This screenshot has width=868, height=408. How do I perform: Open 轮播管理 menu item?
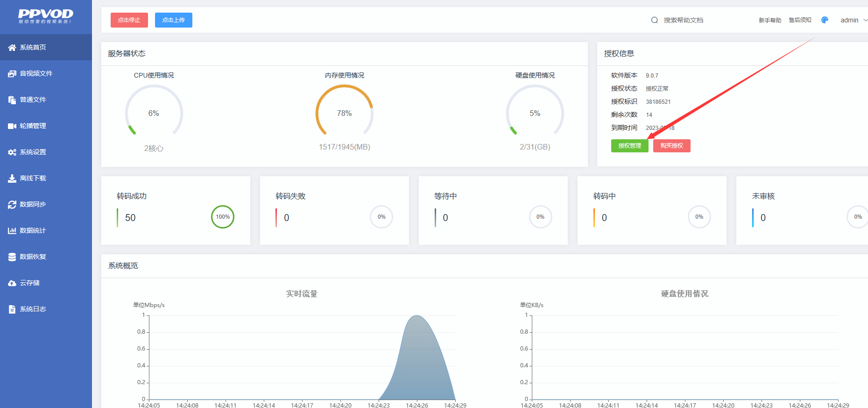coord(46,126)
